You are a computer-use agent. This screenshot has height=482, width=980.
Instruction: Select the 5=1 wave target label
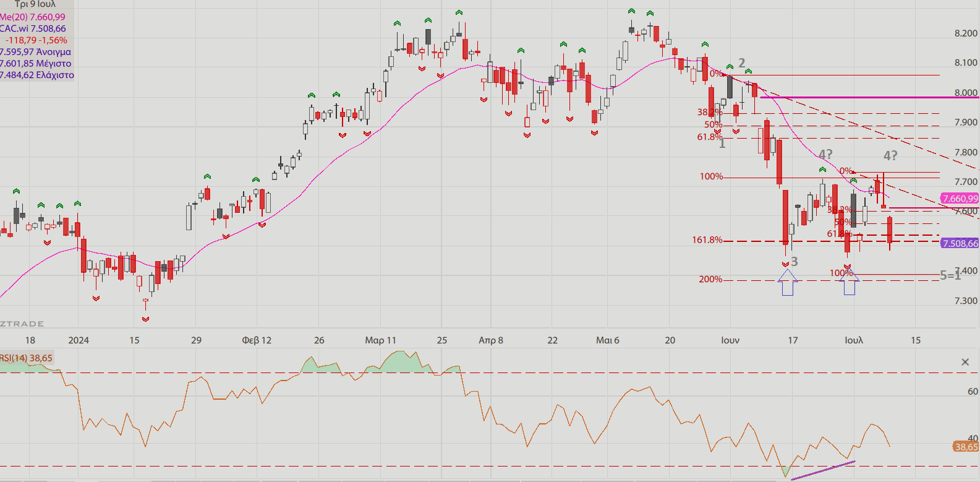point(950,275)
